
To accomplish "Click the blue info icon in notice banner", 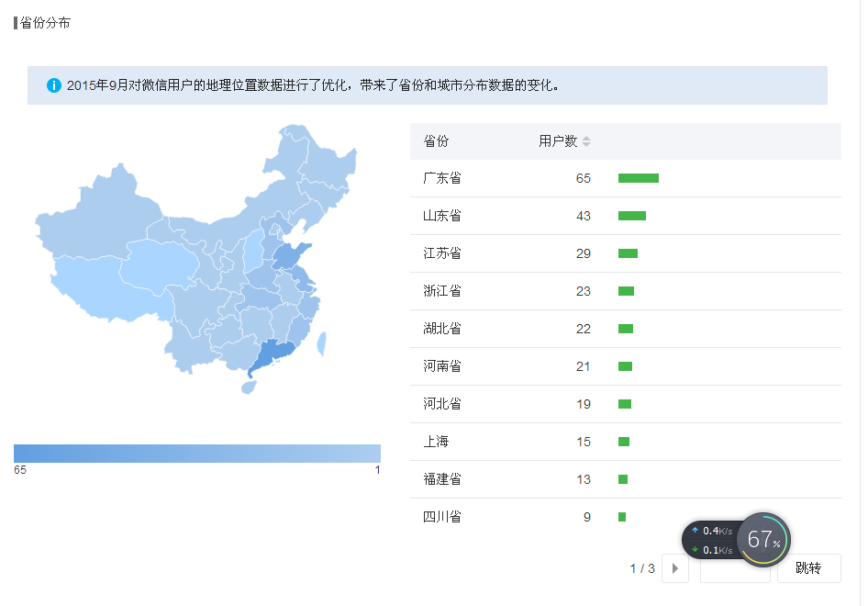I will [x=54, y=85].
